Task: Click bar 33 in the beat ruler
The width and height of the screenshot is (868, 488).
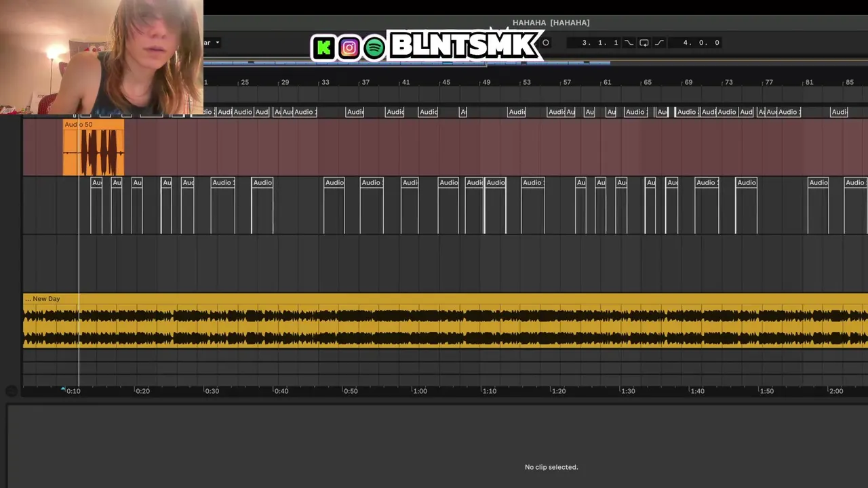Action: point(325,82)
